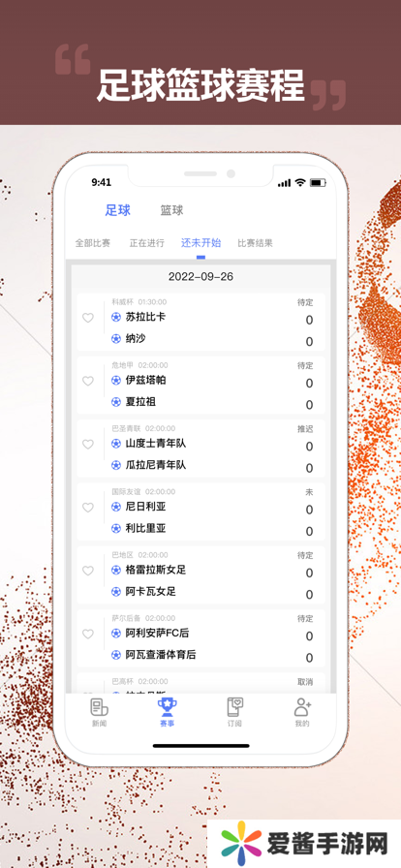Favorite the 格雷拉斯女足 match heart
This screenshot has height=868, width=401.
tap(88, 571)
